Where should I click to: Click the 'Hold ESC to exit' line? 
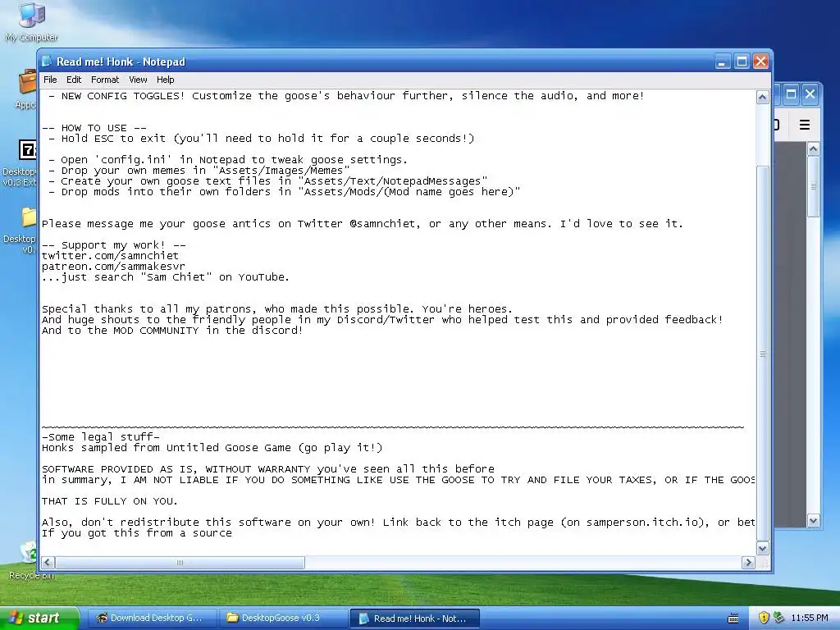coord(262,139)
